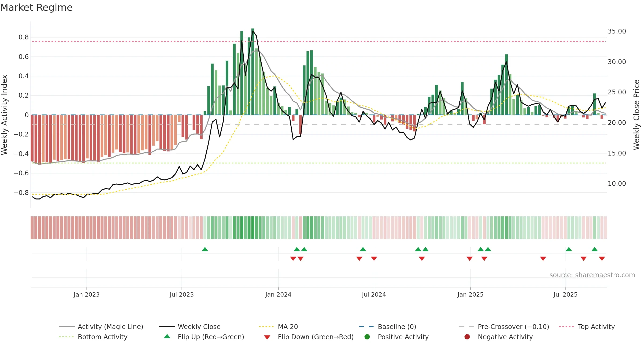
Task: Click the Weekly Close Price axis title
Action: [636, 115]
